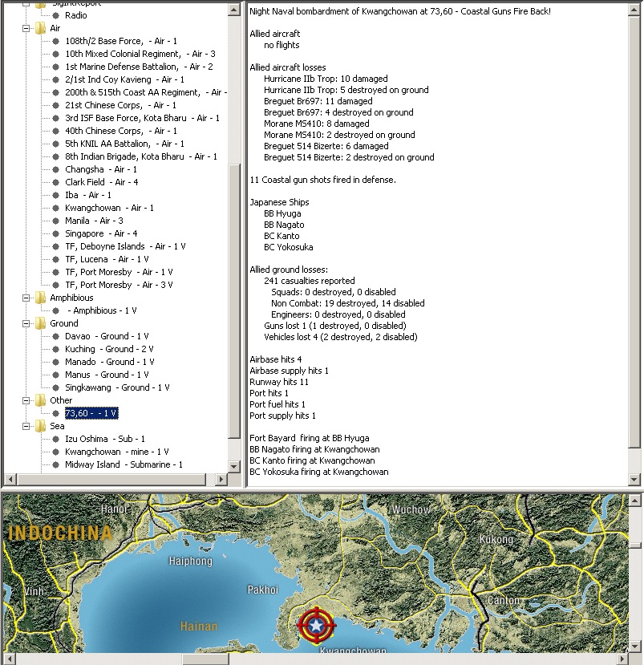Click the Ground folder icon
Viewport: 644px width, 665px height.
(40, 323)
